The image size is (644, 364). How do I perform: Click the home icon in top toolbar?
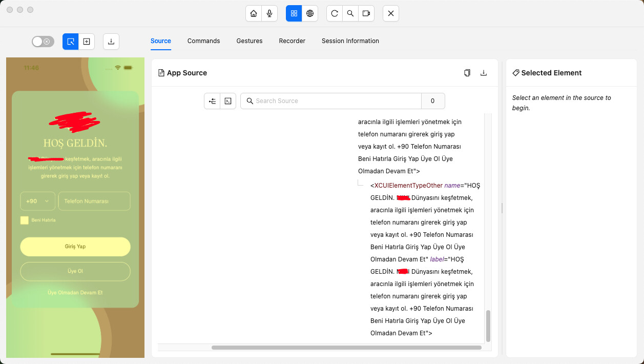(253, 13)
